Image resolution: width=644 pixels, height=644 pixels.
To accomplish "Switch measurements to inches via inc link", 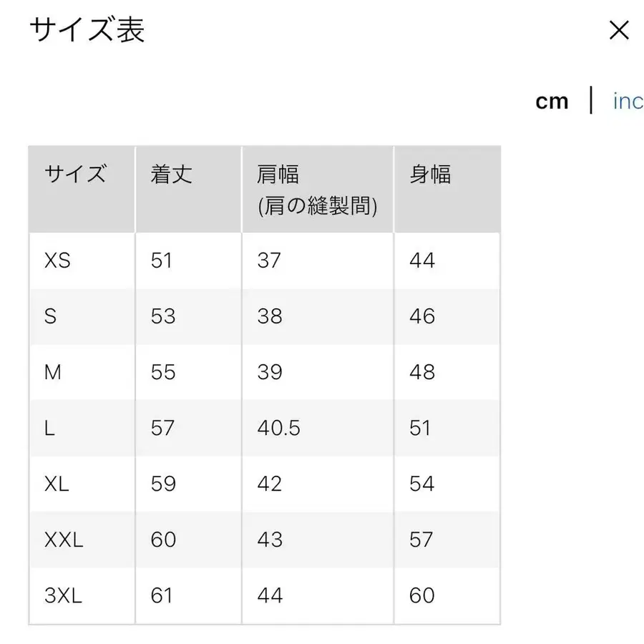I will click(628, 101).
